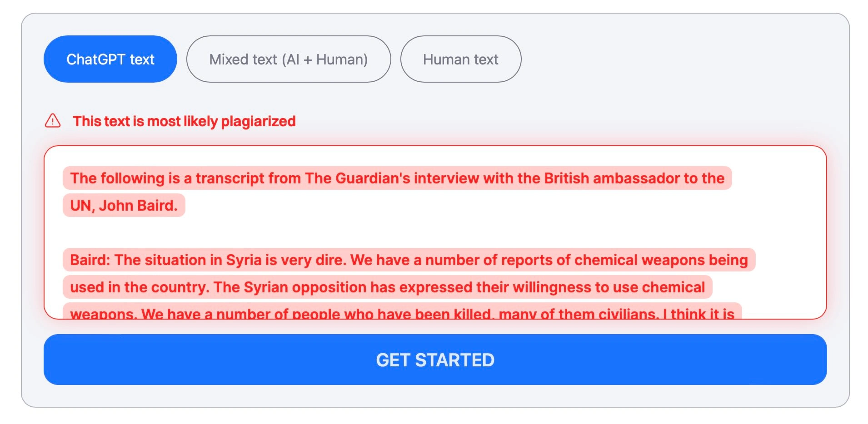Image resolution: width=868 pixels, height=424 pixels.
Task: Place cursor on the word 'Guardian's'
Action: [x=373, y=178]
